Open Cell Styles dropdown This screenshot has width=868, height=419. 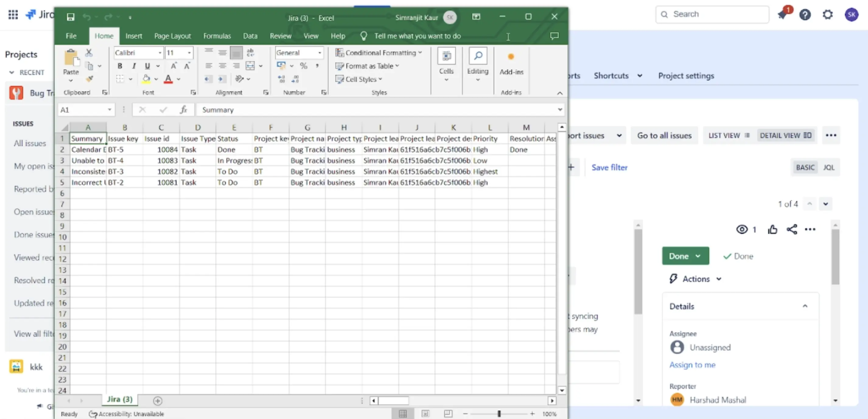point(359,79)
